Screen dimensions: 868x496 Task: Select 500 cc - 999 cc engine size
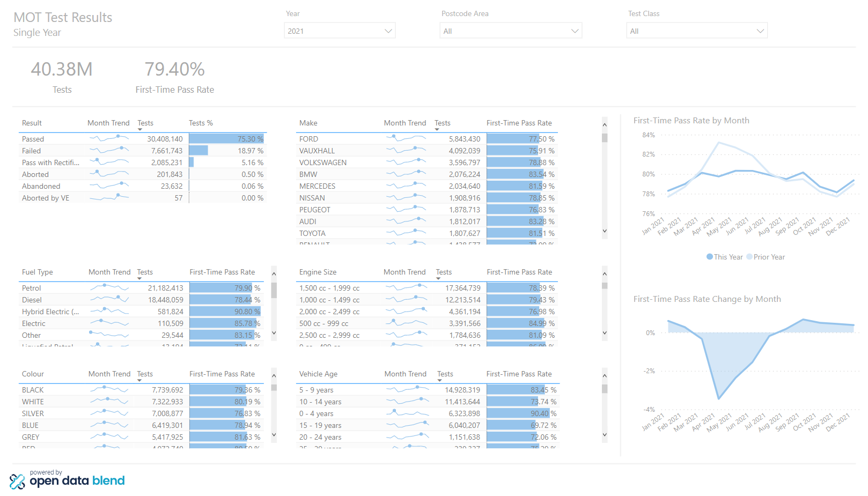[427, 323]
